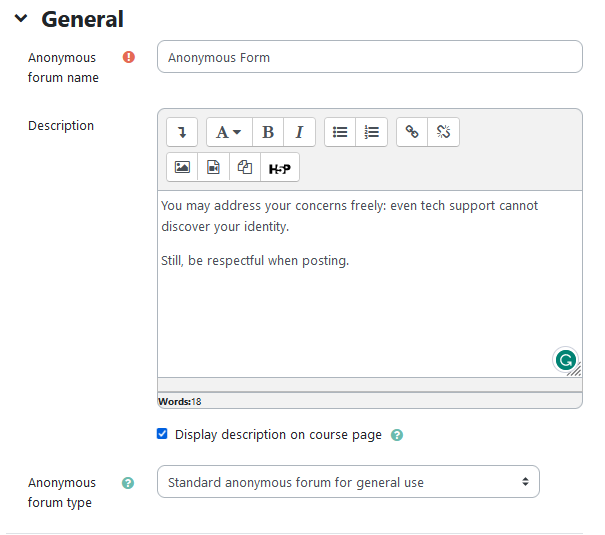Screen dimensions: 605x535
Task: Open the manage files tool
Action: (x=244, y=167)
